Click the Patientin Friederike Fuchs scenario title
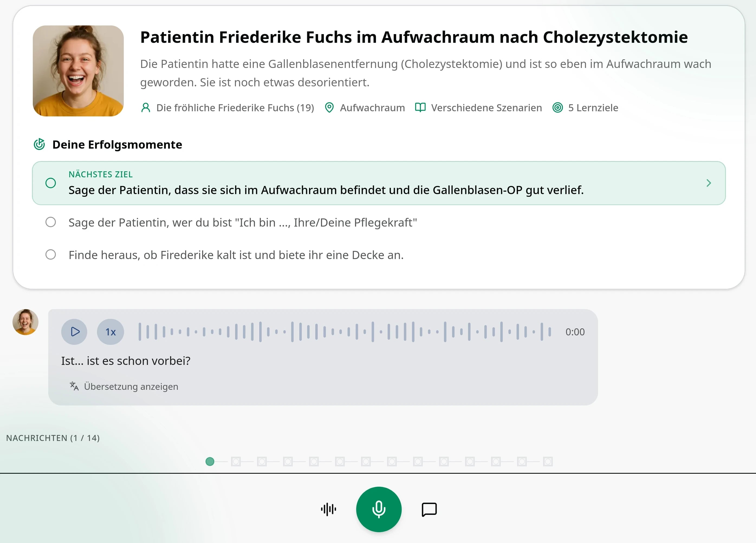The image size is (756, 543). tap(414, 37)
